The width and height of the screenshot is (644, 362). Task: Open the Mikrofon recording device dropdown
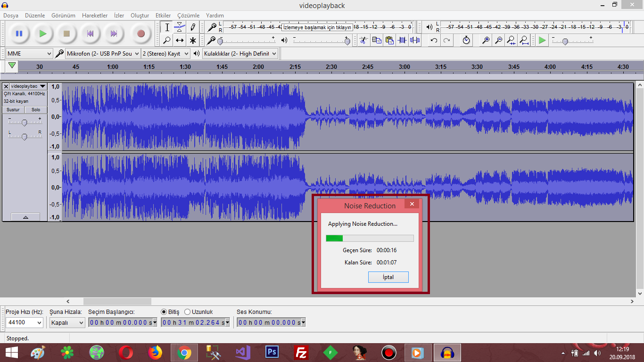point(103,54)
